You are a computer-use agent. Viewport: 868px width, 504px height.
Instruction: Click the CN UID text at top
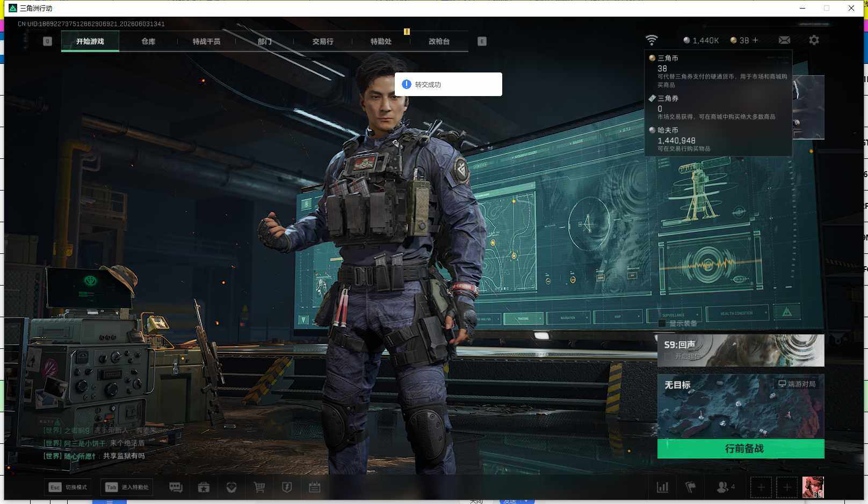(91, 24)
